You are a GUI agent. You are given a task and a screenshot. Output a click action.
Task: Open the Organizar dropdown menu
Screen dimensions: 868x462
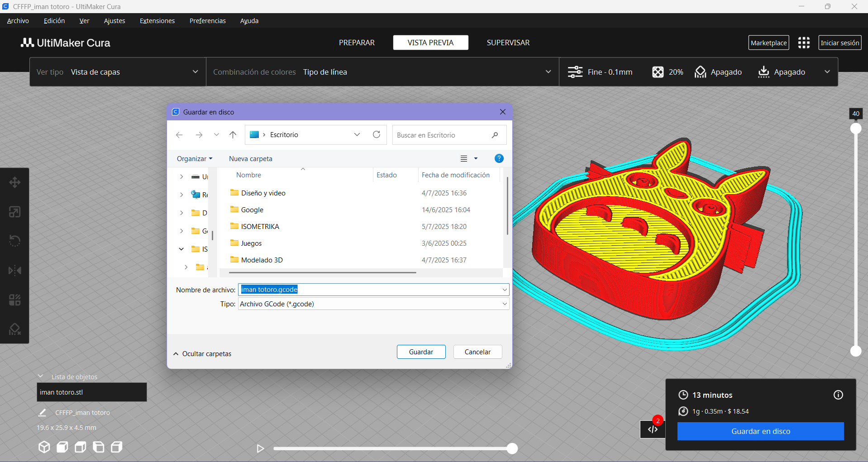pyautogui.click(x=195, y=159)
